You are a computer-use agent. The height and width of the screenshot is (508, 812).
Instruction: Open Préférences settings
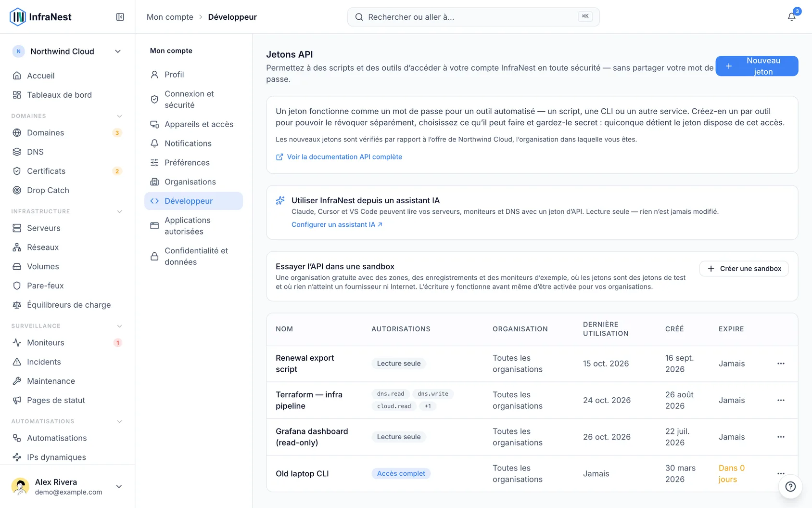(x=193, y=163)
